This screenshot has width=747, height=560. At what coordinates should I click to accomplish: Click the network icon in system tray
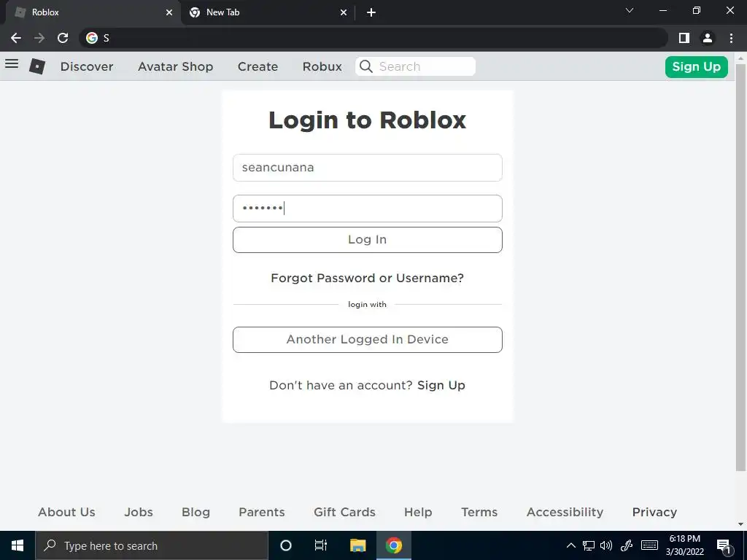pos(589,545)
